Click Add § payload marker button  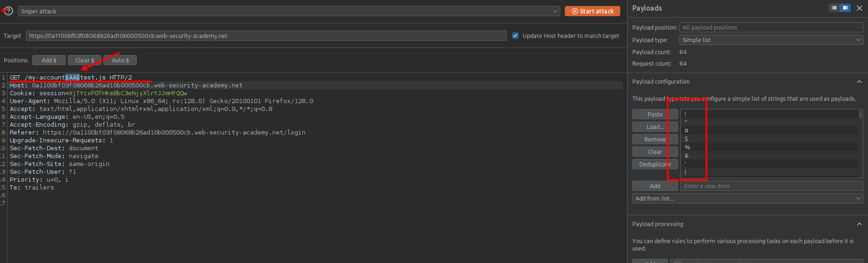(49, 60)
